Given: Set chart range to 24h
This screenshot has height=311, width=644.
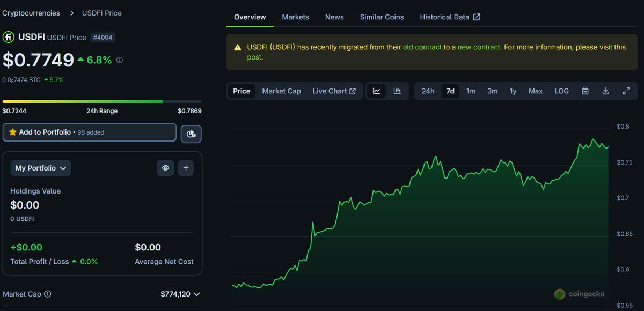Looking at the screenshot, I should click(x=428, y=91).
